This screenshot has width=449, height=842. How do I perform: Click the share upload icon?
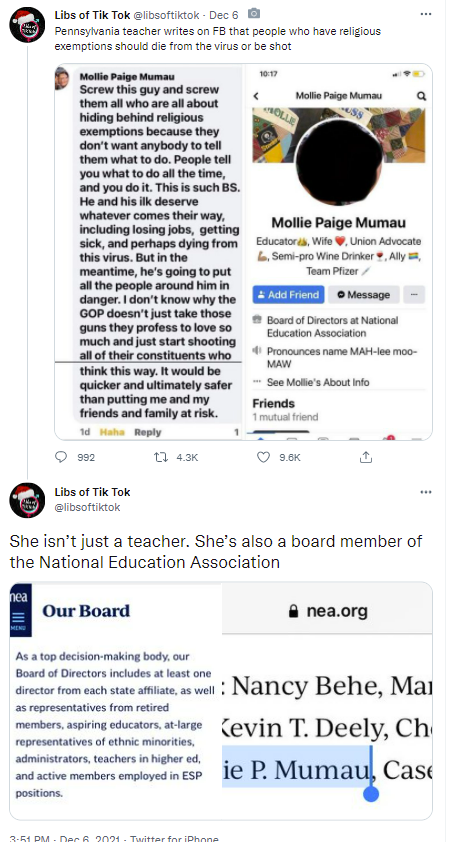pos(366,457)
